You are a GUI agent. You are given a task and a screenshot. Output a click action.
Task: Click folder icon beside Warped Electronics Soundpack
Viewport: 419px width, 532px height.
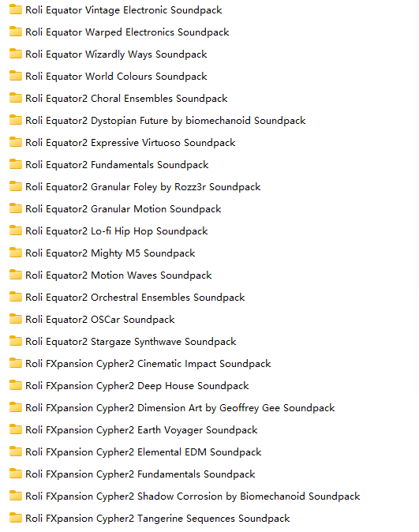point(15,32)
